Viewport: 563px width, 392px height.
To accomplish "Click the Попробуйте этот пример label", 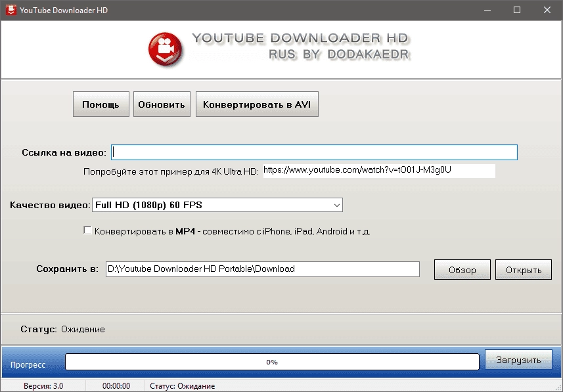I will coord(171,171).
